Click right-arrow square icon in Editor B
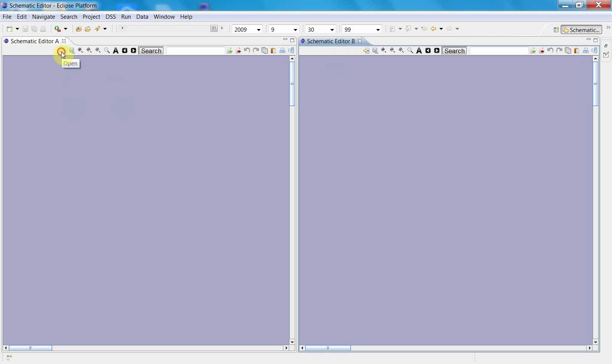Screen dimensions: 612x364 [x=437, y=50]
